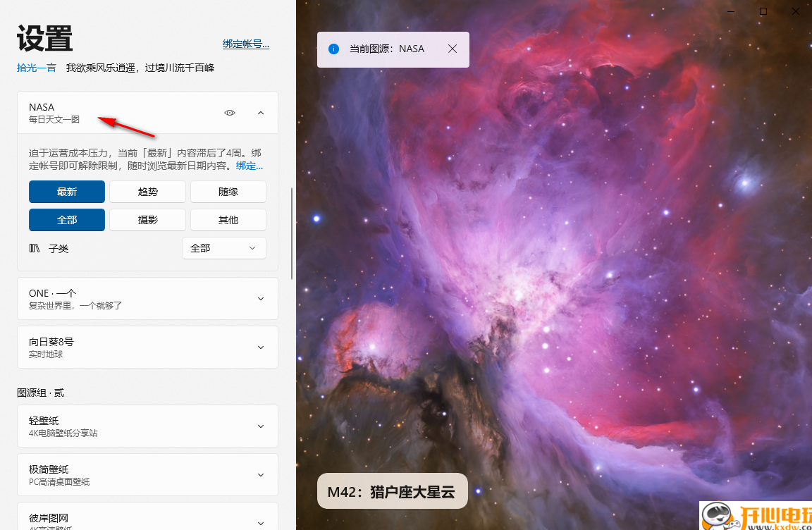Click the 迫于运营成本压力 notice text
812x530 pixels.
coord(145,159)
